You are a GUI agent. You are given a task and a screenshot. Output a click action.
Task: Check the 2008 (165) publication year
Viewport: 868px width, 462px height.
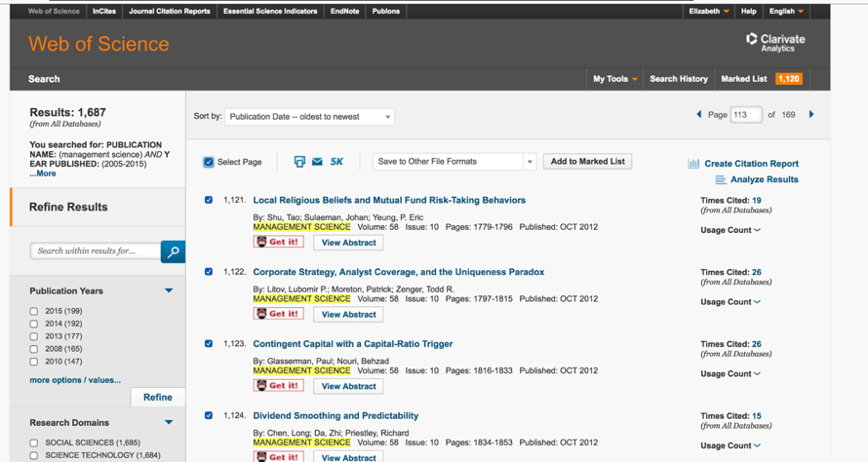(34, 349)
